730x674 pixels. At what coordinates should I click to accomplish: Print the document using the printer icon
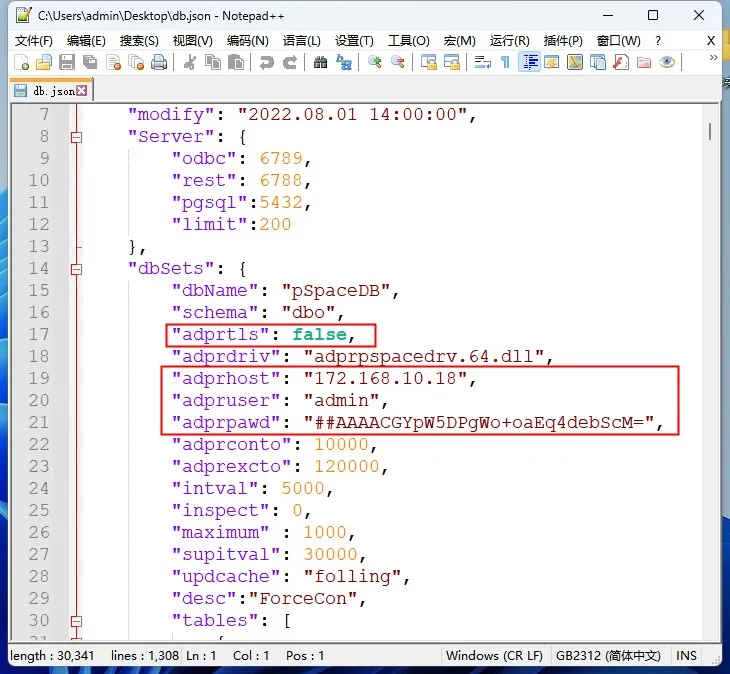click(x=159, y=62)
